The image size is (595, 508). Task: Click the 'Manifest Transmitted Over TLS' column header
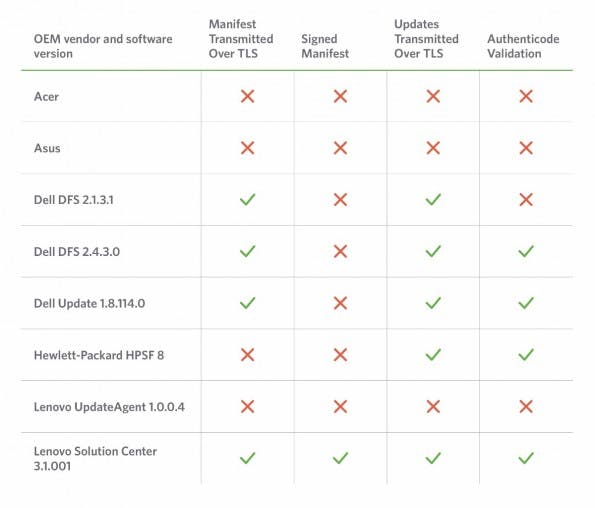pyautogui.click(x=241, y=39)
